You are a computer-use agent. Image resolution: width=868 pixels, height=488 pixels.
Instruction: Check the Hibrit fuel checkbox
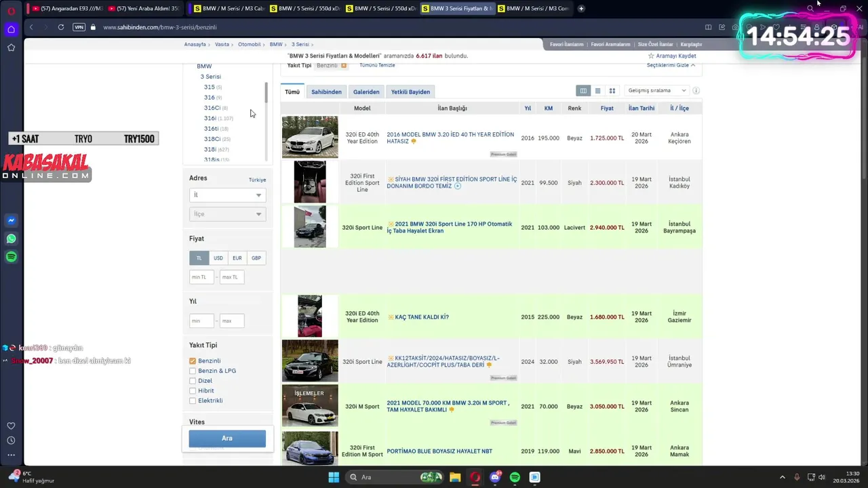[193, 390]
